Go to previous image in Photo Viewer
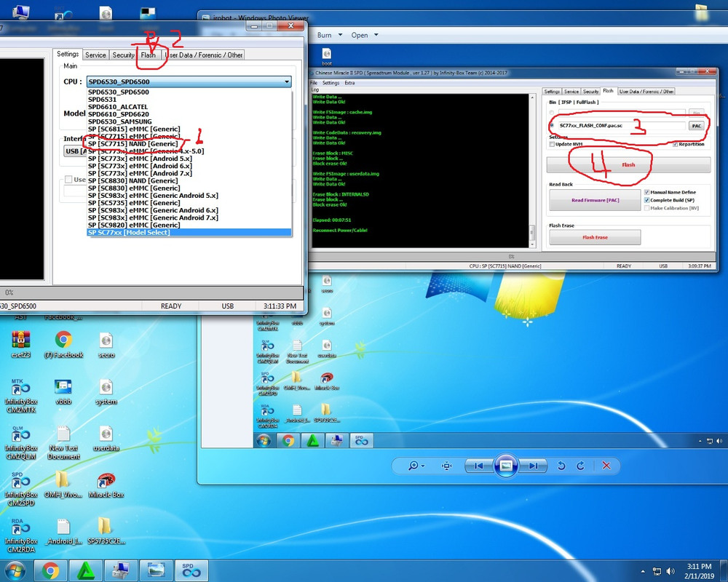This screenshot has height=582, width=728. click(479, 466)
